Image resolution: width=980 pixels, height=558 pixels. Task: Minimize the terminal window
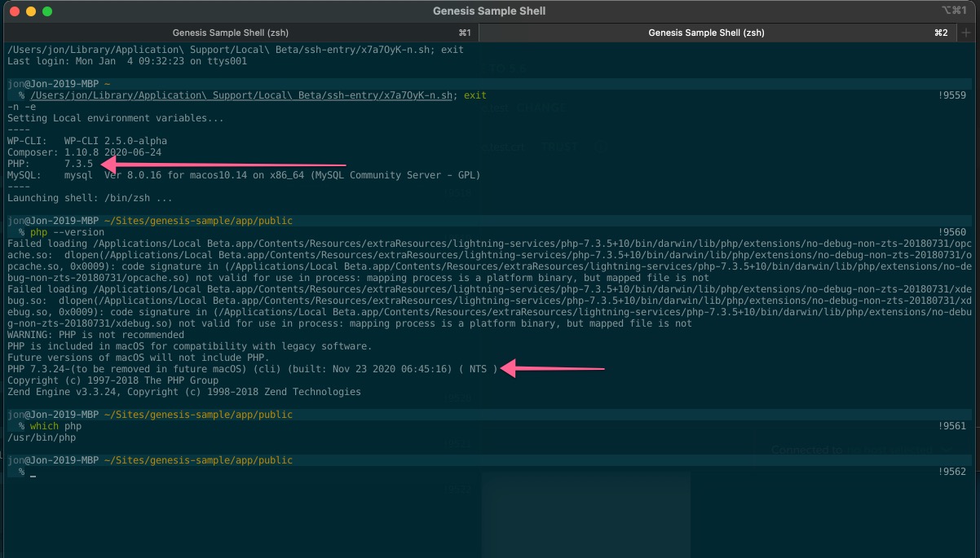[x=32, y=11]
